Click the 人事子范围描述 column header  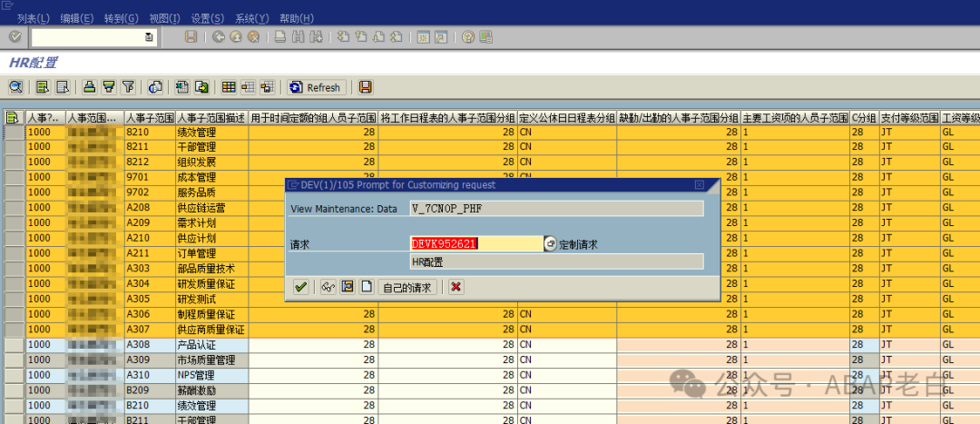click(211, 117)
